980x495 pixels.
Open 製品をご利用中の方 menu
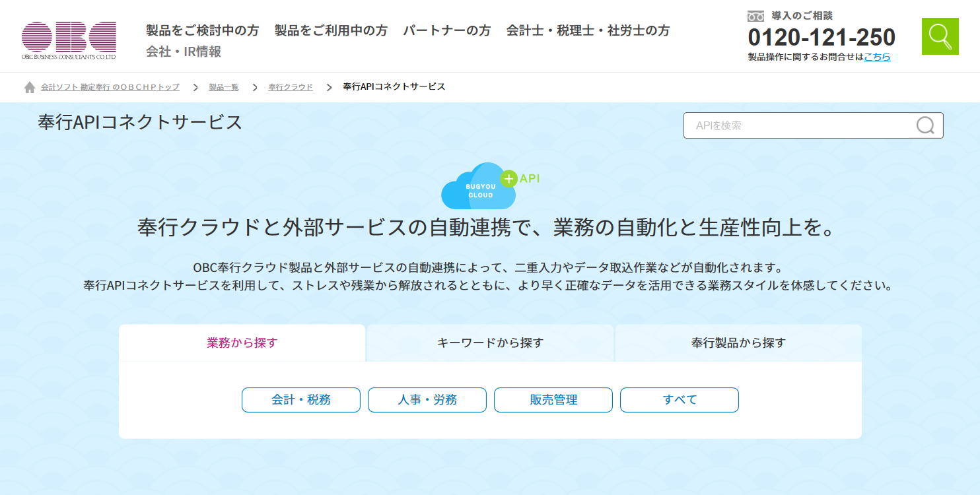[331, 30]
